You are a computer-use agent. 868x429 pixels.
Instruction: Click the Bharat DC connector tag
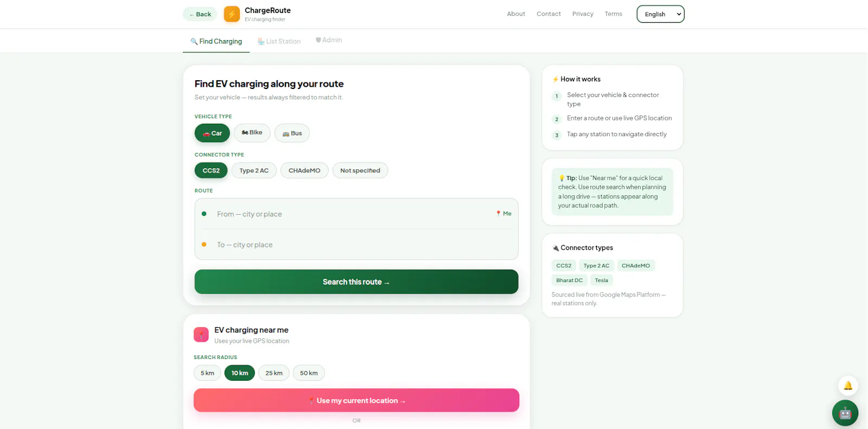(x=569, y=280)
